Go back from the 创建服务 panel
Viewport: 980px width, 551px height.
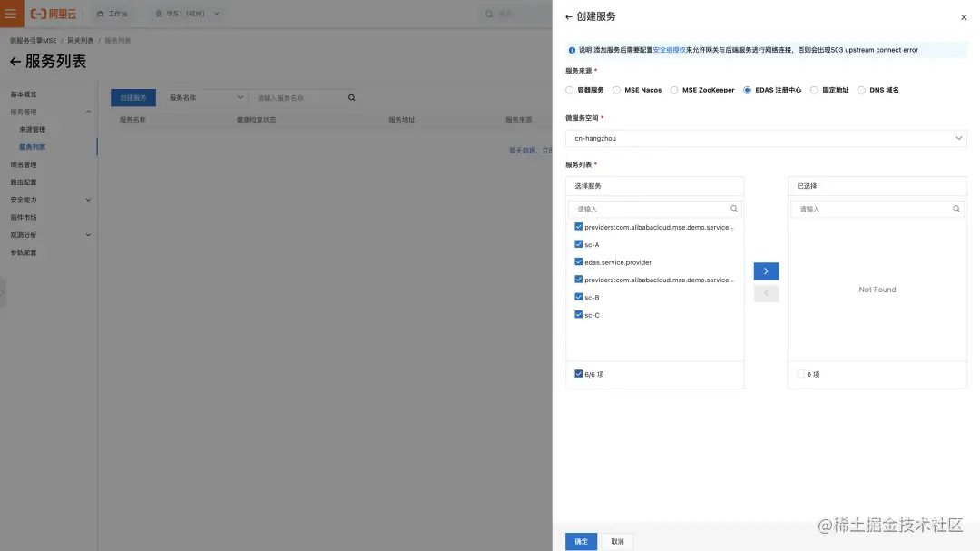(x=568, y=17)
